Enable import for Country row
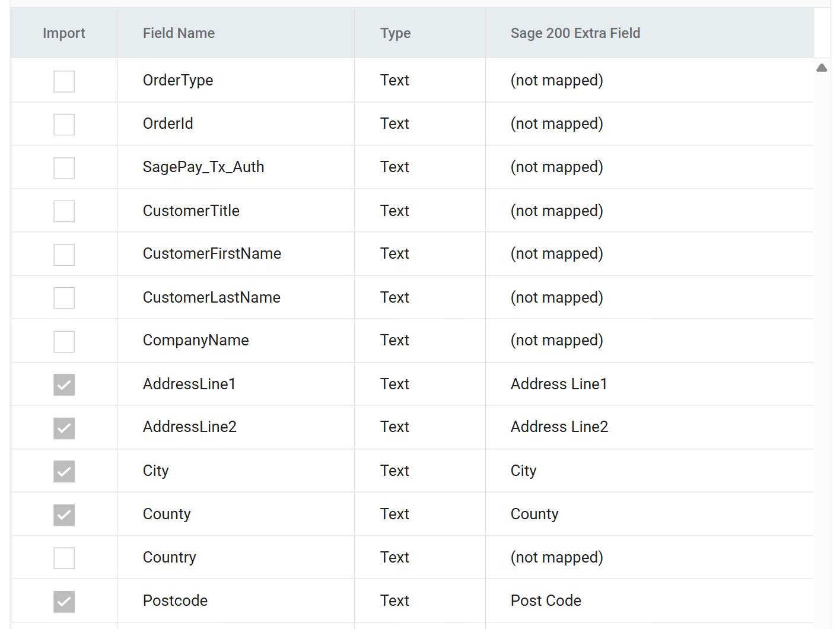The image size is (840, 629). pyautogui.click(x=64, y=558)
